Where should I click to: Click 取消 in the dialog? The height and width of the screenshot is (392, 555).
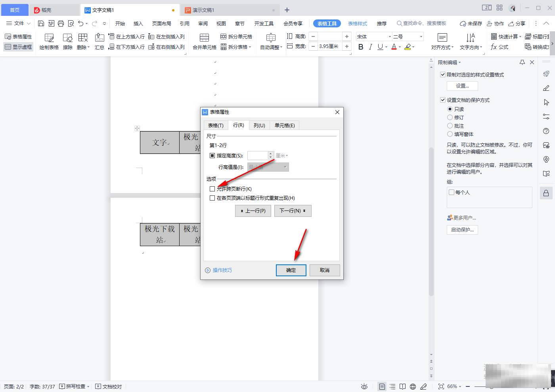pyautogui.click(x=325, y=270)
